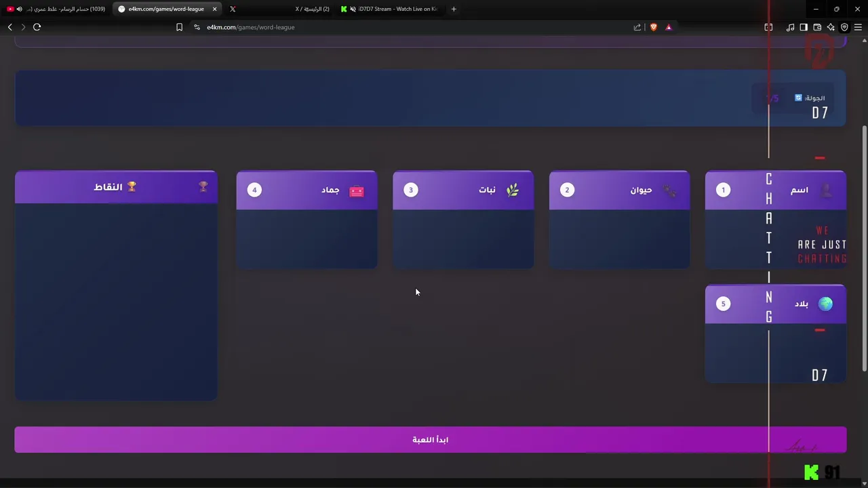868x488 pixels.
Task: Open the browser hamburger menu
Action: pyautogui.click(x=858, y=27)
